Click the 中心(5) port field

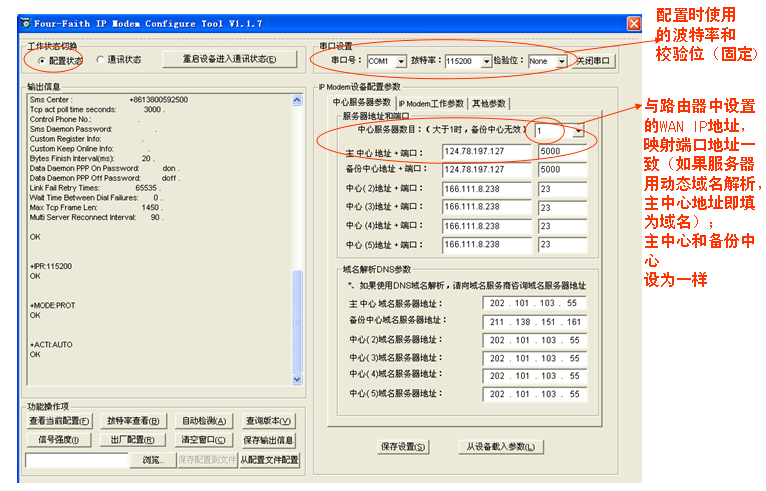click(x=562, y=245)
